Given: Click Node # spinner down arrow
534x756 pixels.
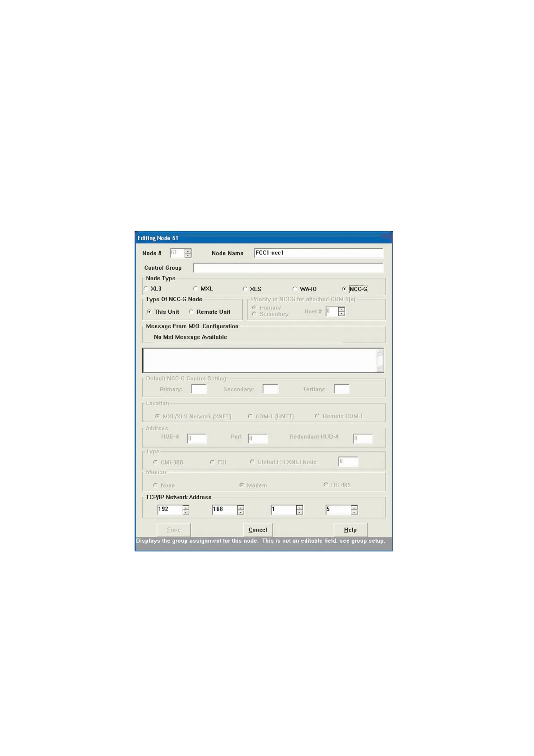Looking at the screenshot, I should coord(188,255).
